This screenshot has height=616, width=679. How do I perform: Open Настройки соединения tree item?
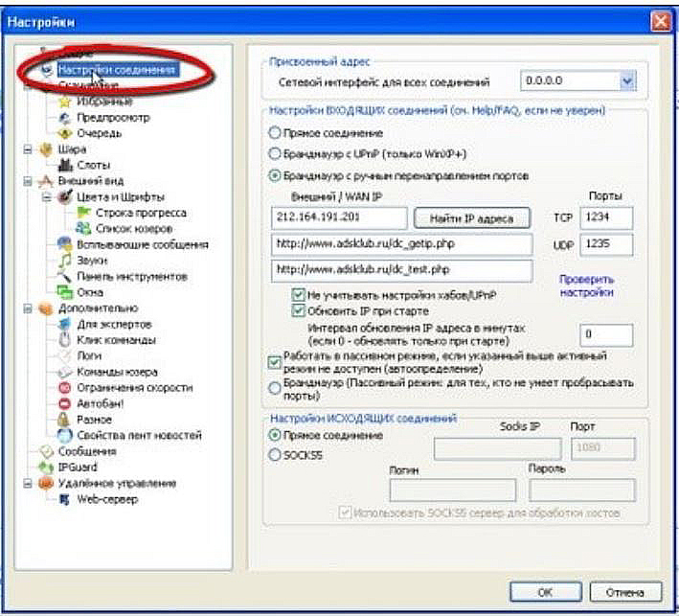click(115, 70)
